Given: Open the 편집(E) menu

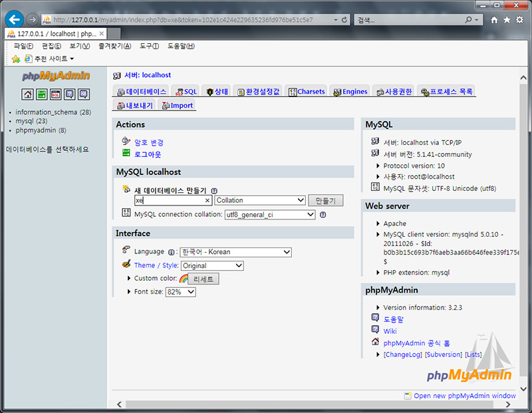Looking at the screenshot, I should [x=52, y=46].
